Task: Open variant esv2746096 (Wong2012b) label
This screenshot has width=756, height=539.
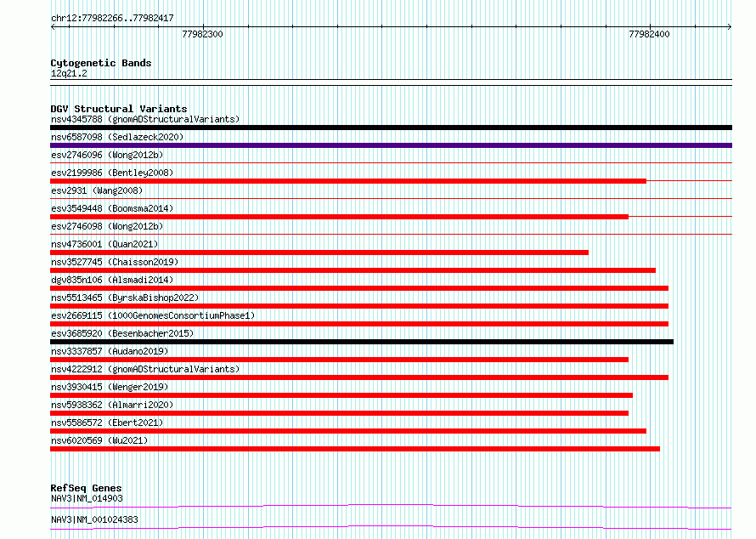Action: 107,155
